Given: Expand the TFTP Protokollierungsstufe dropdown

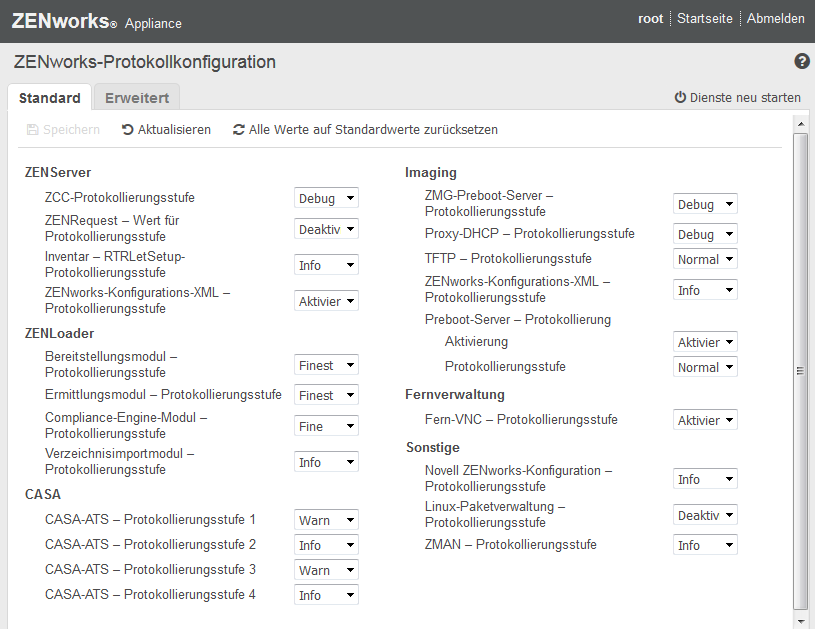Looking at the screenshot, I should coord(705,259).
